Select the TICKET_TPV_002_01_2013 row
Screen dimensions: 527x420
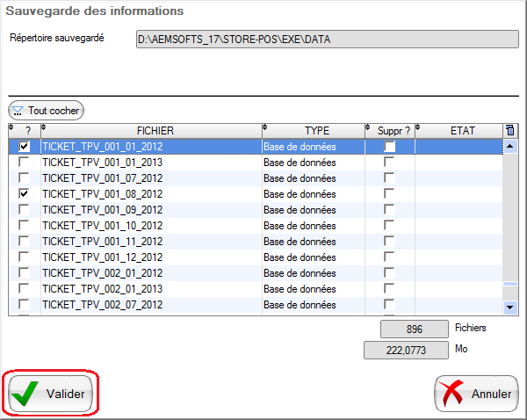click(149, 289)
